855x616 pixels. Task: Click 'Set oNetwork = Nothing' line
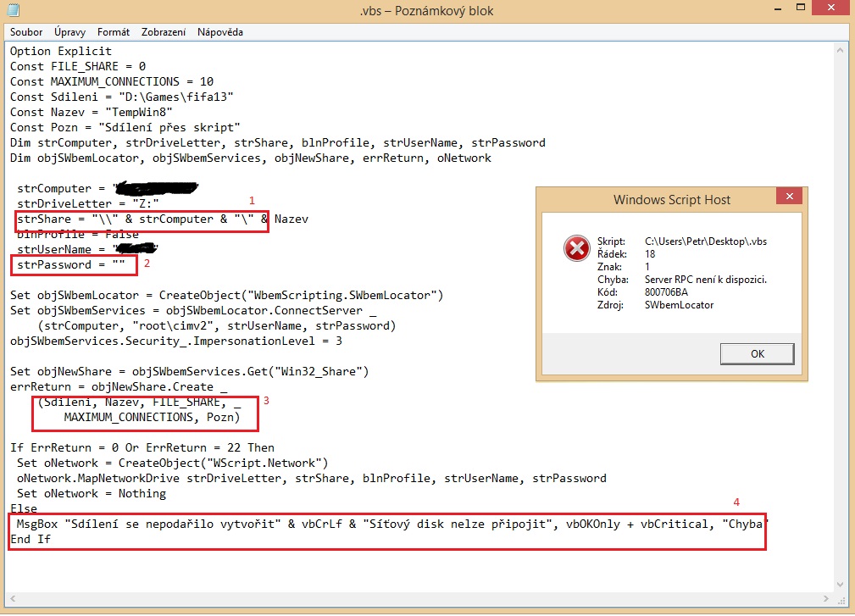click(x=91, y=494)
